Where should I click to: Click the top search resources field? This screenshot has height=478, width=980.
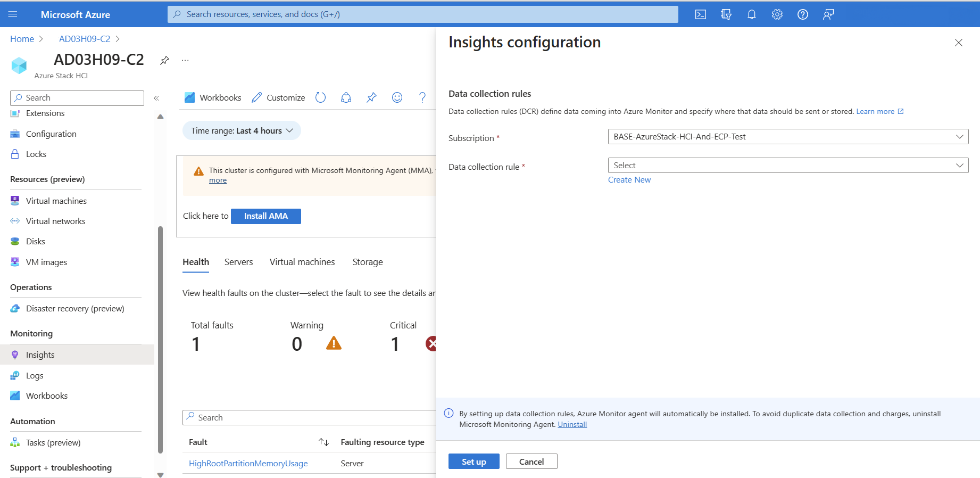click(423, 14)
